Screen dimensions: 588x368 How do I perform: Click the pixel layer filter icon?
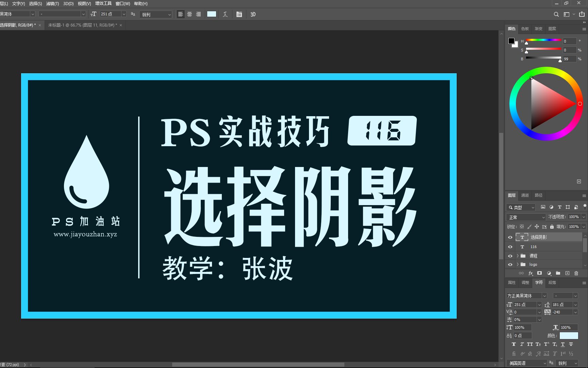[x=543, y=207]
